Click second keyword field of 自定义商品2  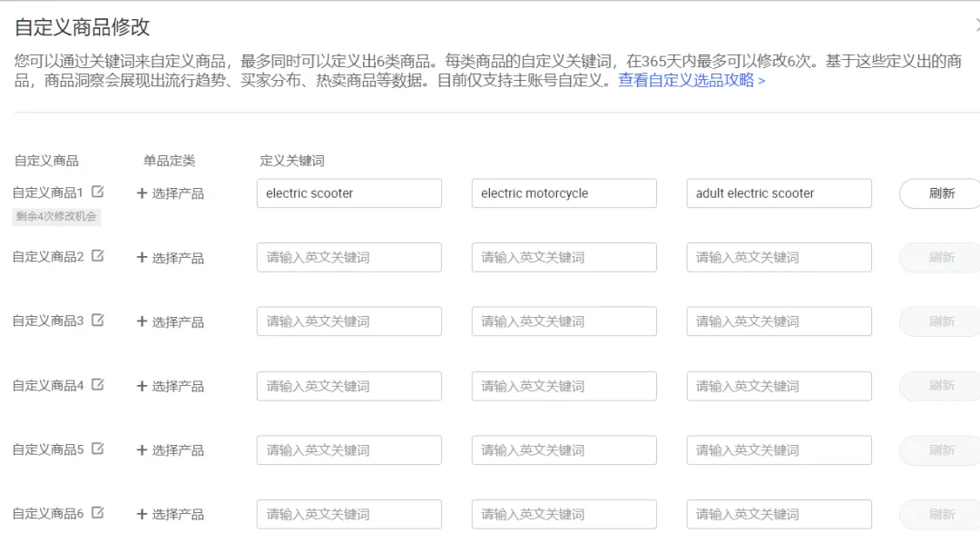pyautogui.click(x=563, y=257)
